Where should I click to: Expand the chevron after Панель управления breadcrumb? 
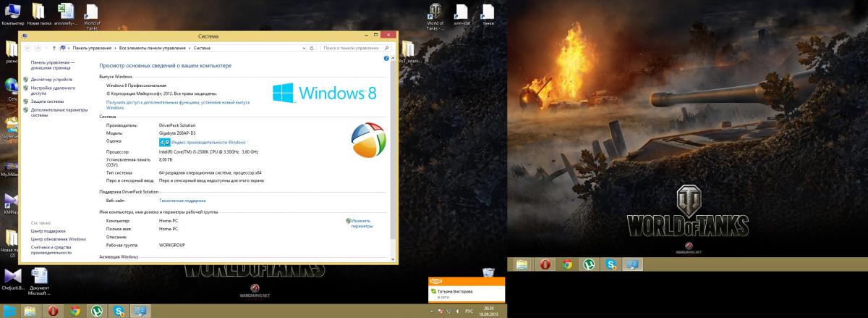click(x=115, y=47)
